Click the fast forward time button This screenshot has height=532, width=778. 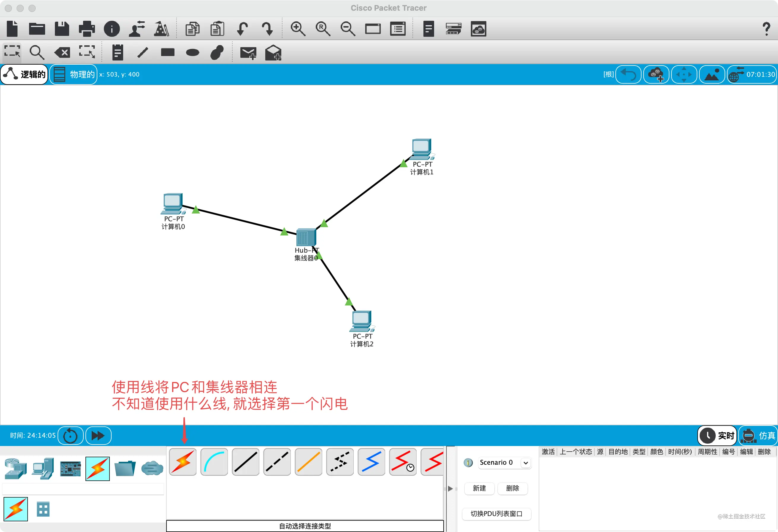(99, 436)
